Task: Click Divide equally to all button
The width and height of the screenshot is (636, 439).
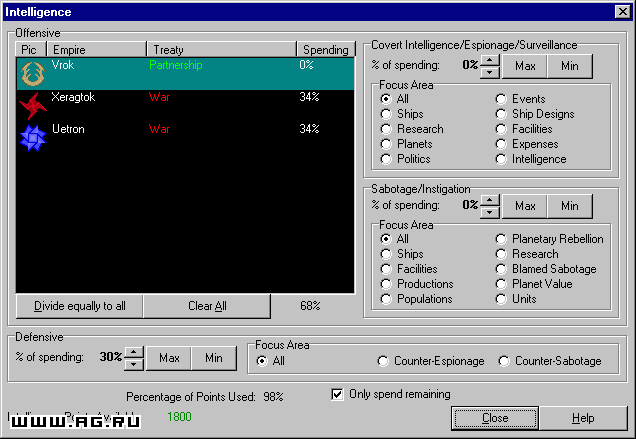Action: point(80,306)
